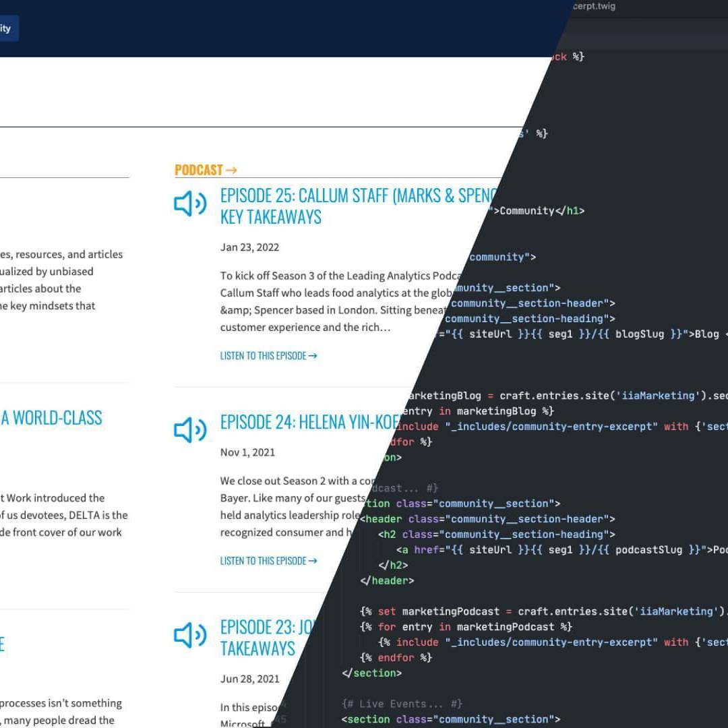Click Listen to This Episode under Episode 25
728x728 pixels.
(x=268, y=356)
